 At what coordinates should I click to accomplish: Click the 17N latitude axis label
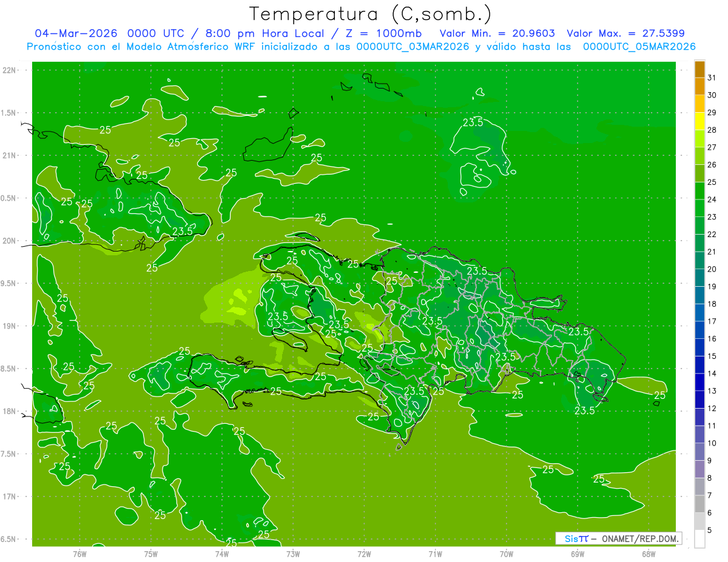click(9, 497)
